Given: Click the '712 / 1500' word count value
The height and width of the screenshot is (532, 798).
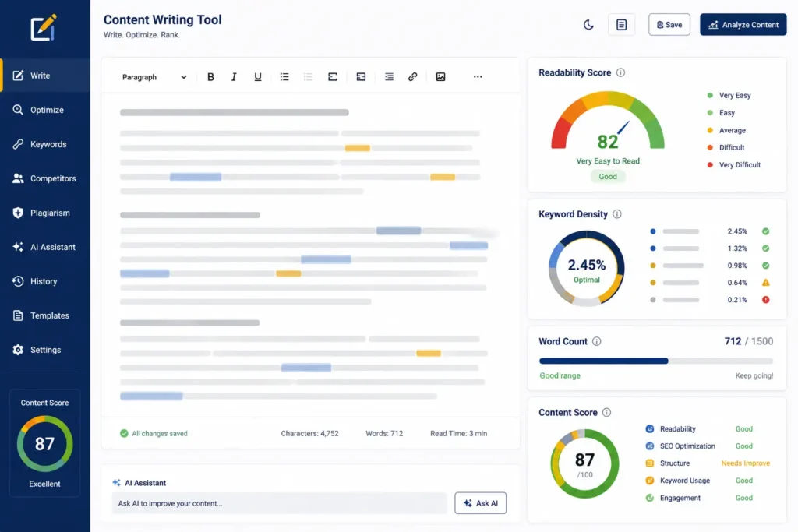Looking at the screenshot, I should tap(749, 341).
